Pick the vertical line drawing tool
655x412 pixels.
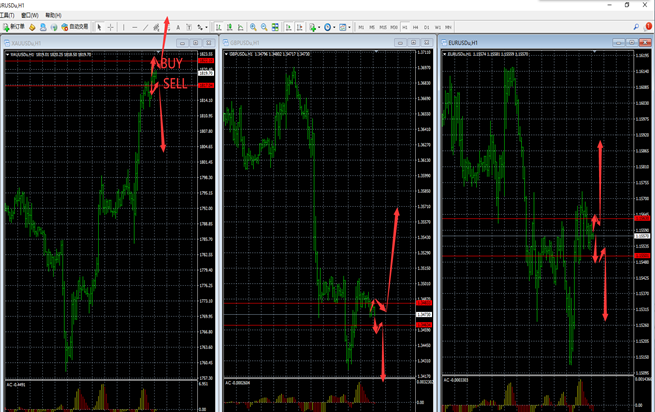click(124, 27)
